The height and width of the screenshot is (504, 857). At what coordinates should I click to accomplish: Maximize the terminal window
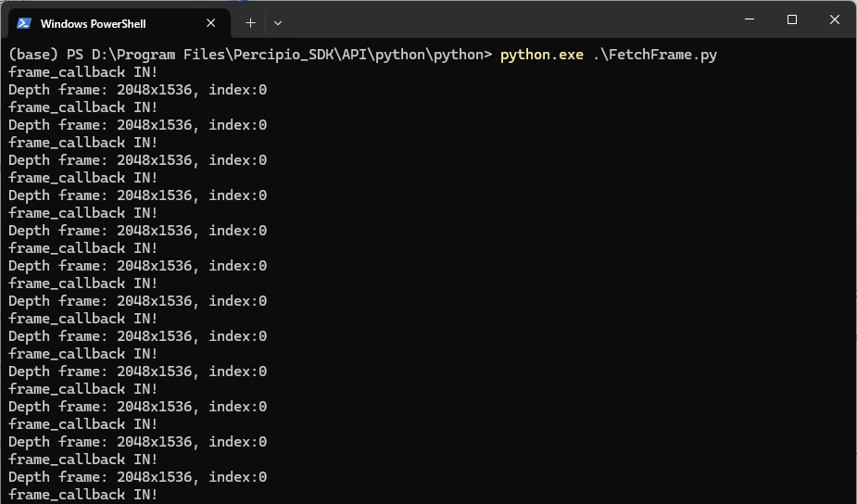(x=791, y=20)
